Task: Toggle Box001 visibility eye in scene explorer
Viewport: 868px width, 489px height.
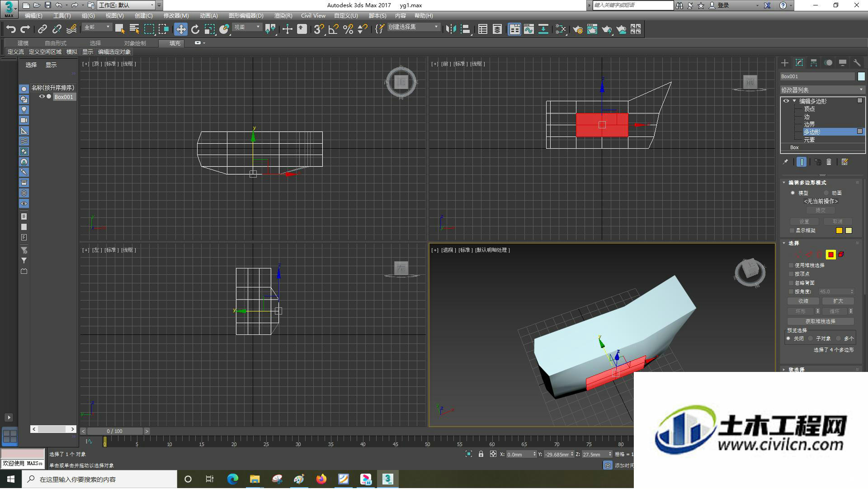Action: pyautogui.click(x=42, y=97)
